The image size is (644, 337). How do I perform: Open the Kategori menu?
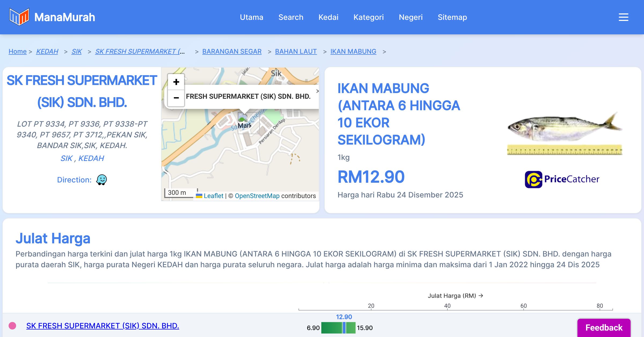[368, 17]
